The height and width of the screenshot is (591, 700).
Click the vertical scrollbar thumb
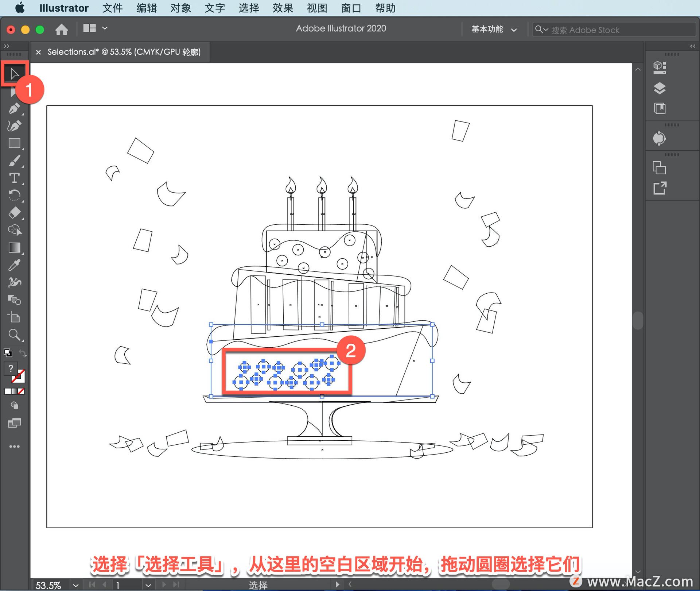point(638,320)
